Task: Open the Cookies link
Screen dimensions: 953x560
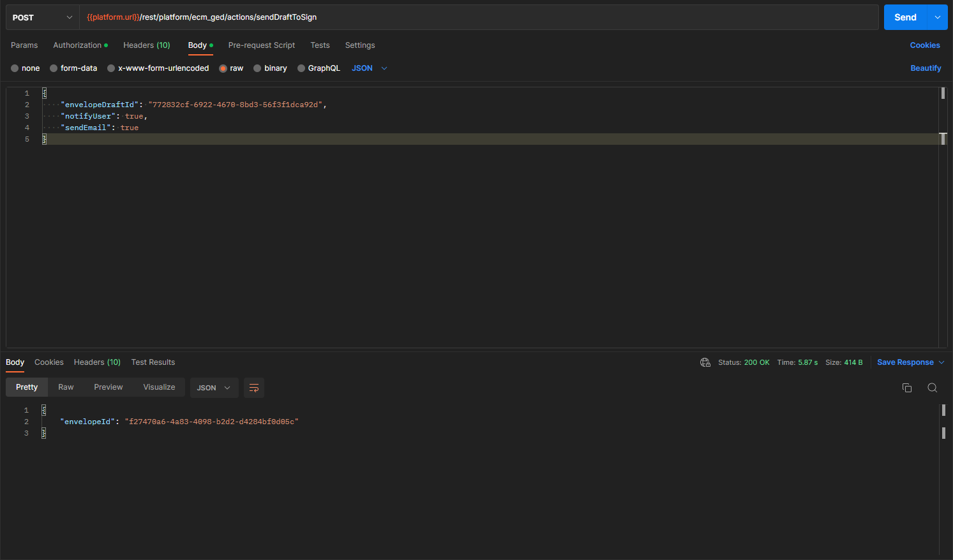Action: tap(925, 45)
